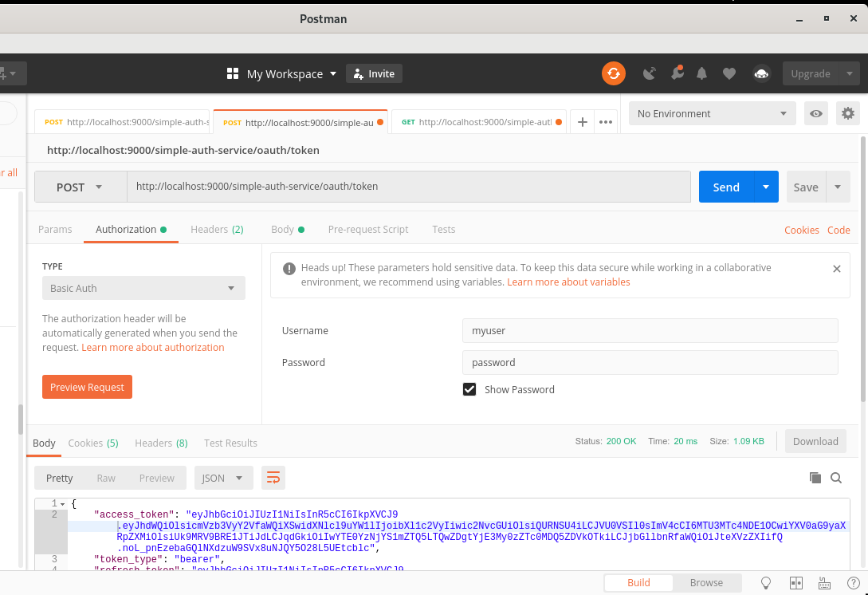Open the help question mark icon
This screenshot has height=595, width=868.
pyautogui.click(x=853, y=583)
